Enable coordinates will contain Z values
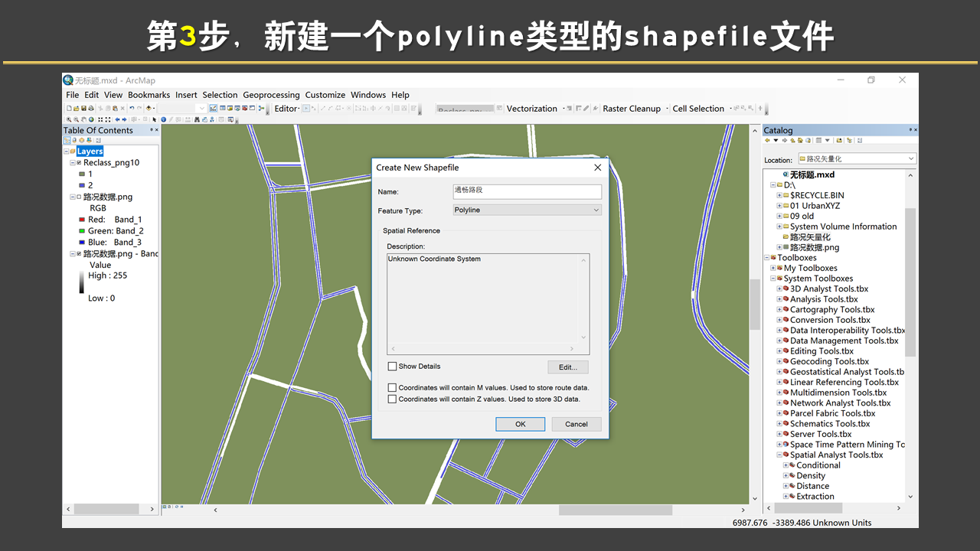This screenshot has height=551, width=980. pos(393,399)
